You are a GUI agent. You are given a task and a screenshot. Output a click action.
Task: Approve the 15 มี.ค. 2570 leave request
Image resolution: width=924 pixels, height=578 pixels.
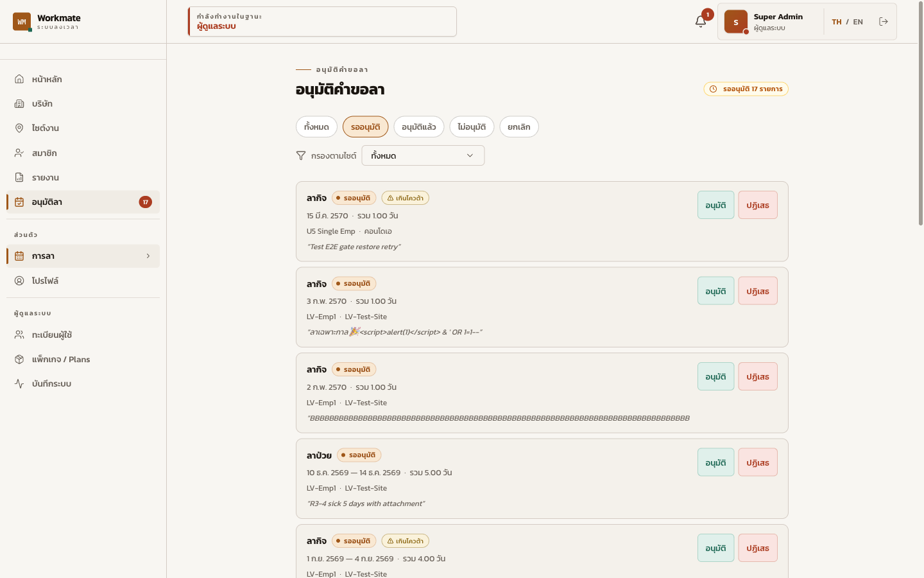click(x=715, y=205)
